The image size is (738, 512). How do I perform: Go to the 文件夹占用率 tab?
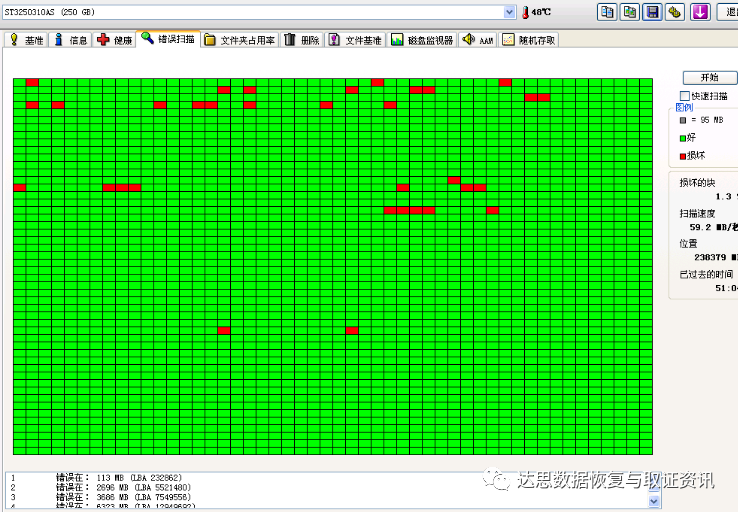click(240, 40)
